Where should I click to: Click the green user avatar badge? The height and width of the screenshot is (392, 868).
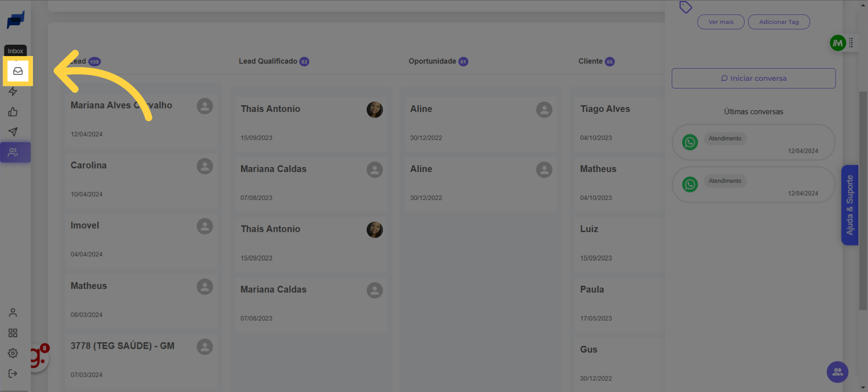pos(838,43)
